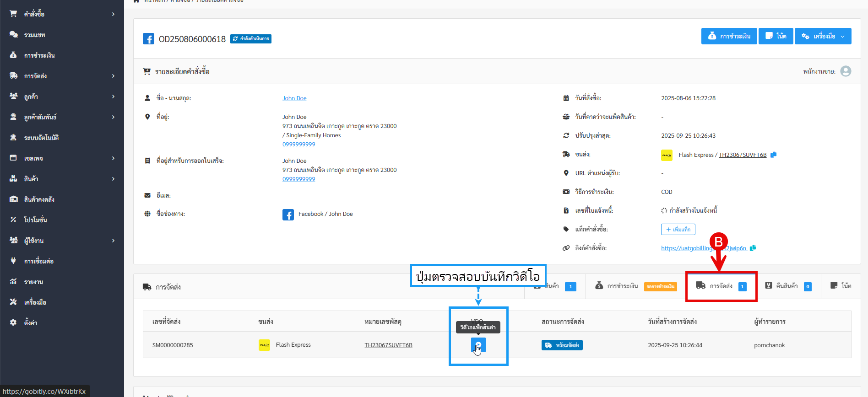Open the John Doe customer link
868x397 pixels.
coord(294,98)
